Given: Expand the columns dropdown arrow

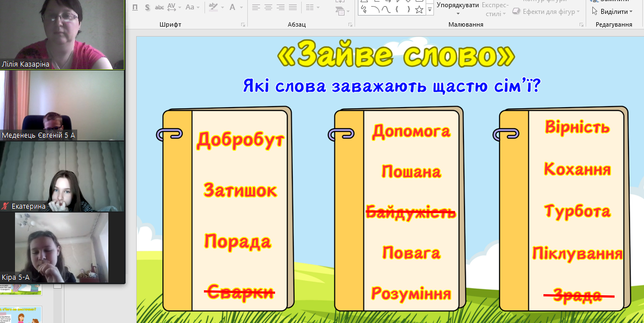Looking at the screenshot, I should click(x=317, y=7).
